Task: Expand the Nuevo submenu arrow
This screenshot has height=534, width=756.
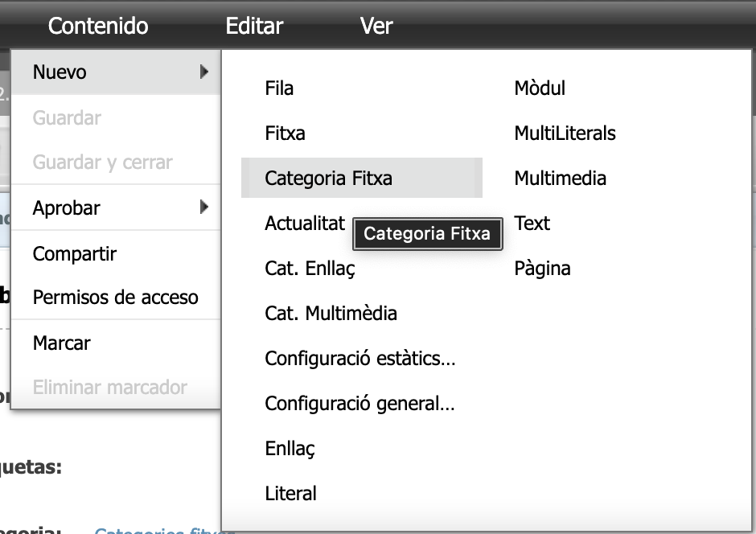Action: coord(204,72)
